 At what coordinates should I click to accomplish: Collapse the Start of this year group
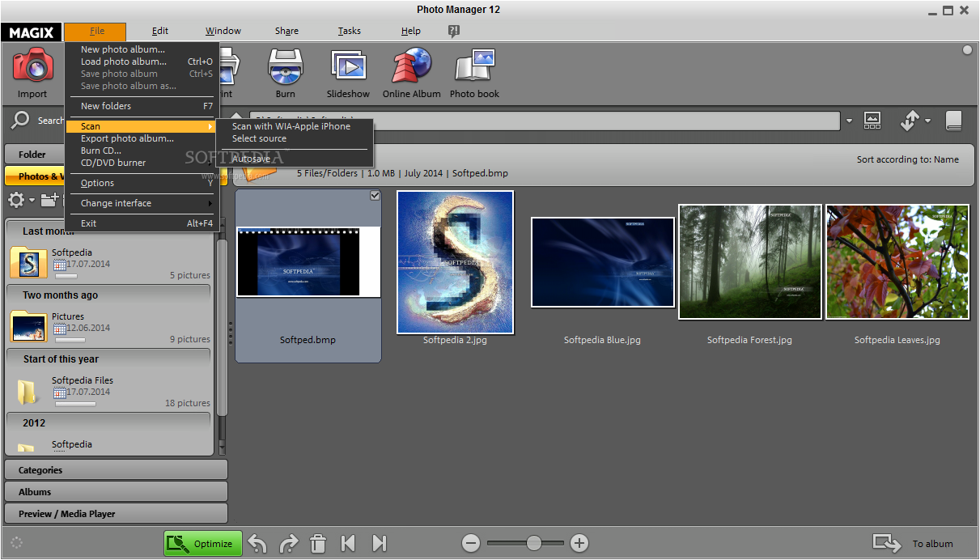108,358
